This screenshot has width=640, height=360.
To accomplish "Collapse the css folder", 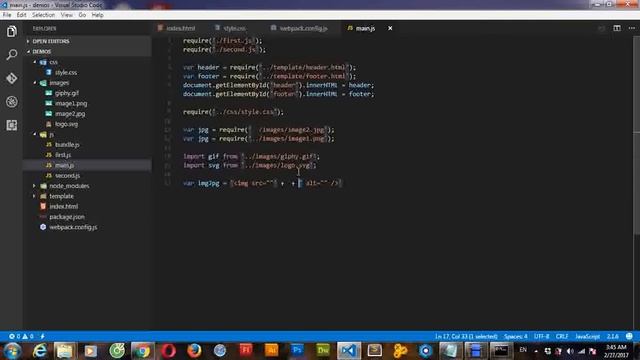I will pyautogui.click(x=53, y=62).
